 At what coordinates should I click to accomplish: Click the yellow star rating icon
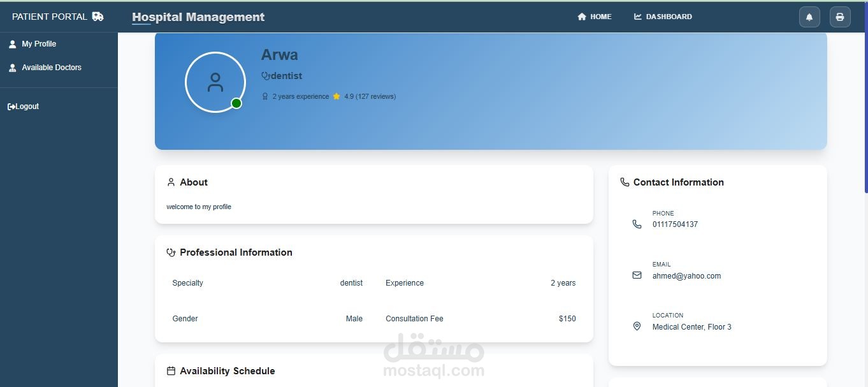(x=336, y=96)
